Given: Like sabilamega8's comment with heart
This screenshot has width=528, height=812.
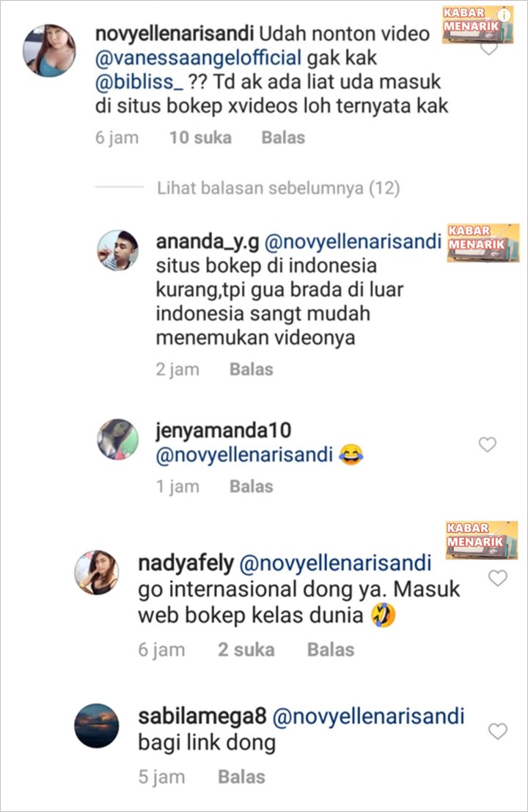Looking at the screenshot, I should pyautogui.click(x=497, y=731).
